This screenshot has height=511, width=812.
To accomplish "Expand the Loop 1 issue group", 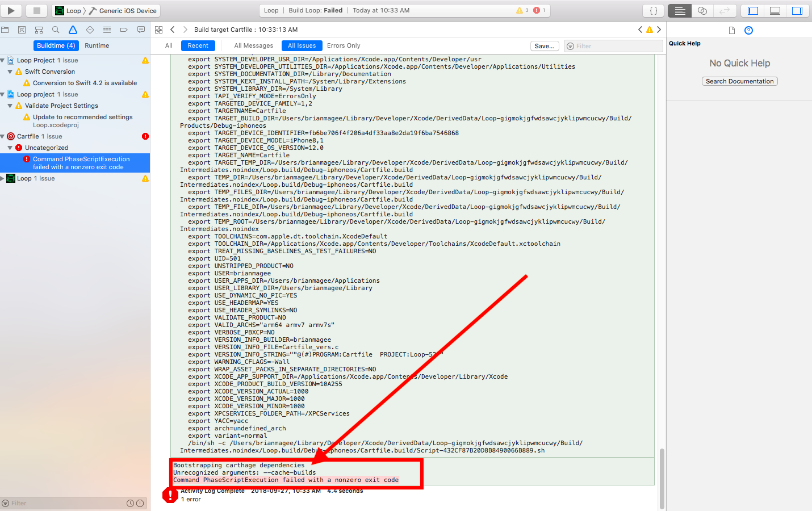I will click(3, 178).
